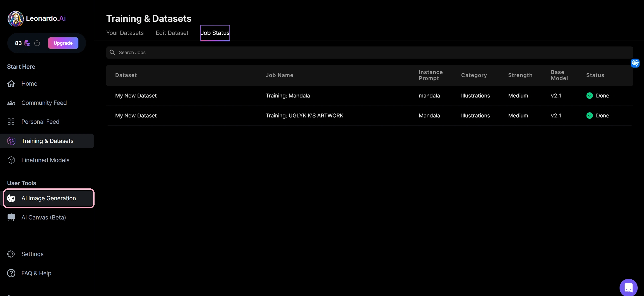Click My New Dataset in UGLYKIK'S ARTWORK row
This screenshot has width=644, height=296.
click(136, 116)
